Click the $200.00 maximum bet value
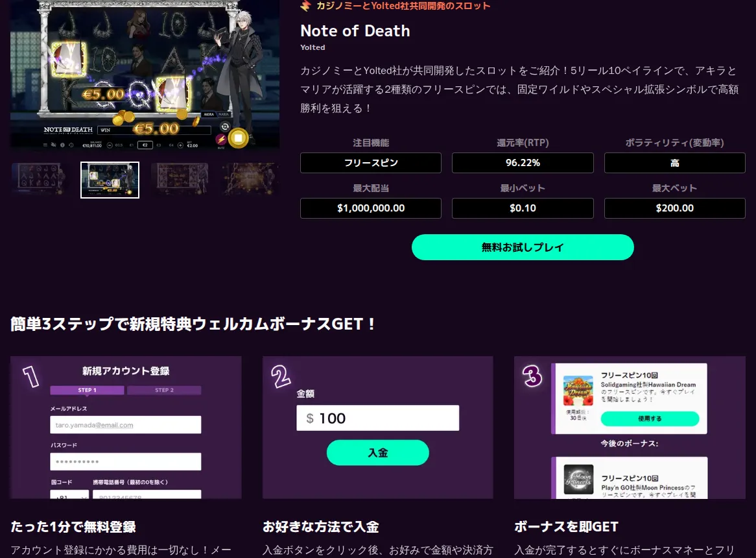The image size is (756, 558). [674, 208]
